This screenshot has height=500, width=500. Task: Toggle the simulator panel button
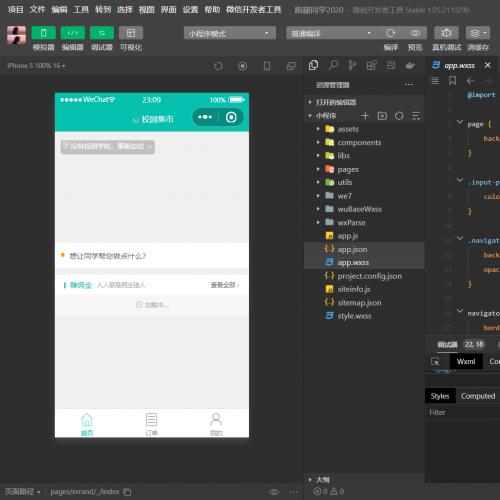(43, 33)
